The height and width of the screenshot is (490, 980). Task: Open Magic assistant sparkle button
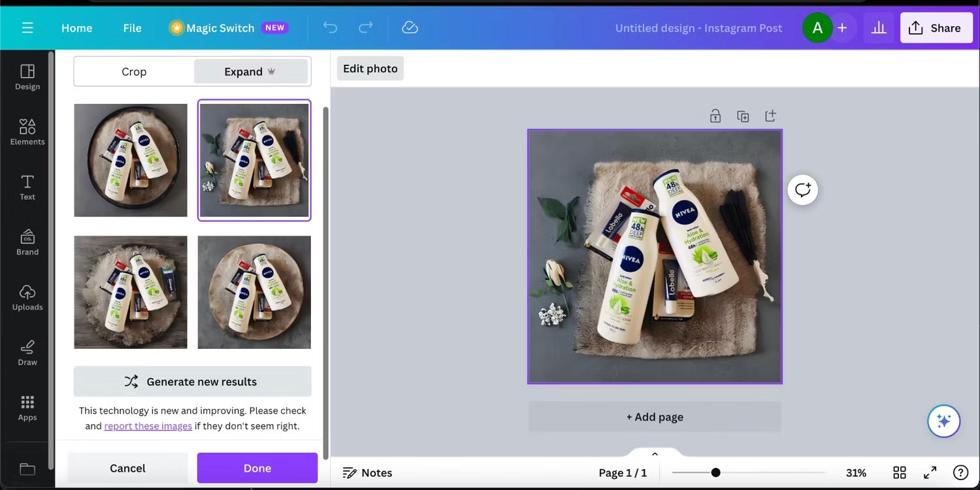pyautogui.click(x=943, y=421)
